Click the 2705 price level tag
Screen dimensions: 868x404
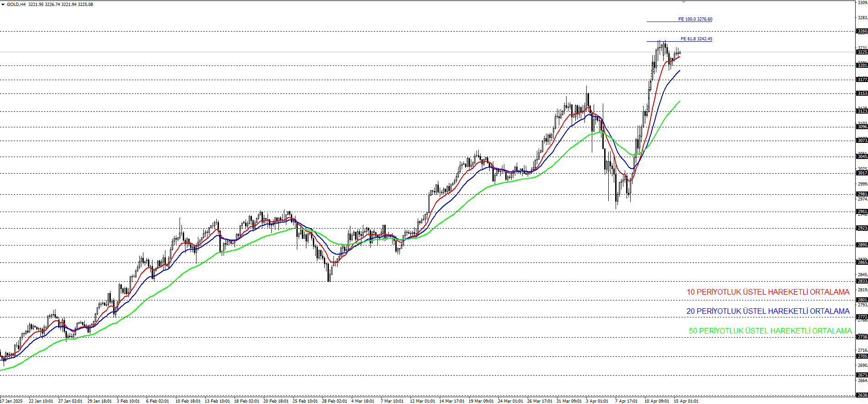click(862, 356)
